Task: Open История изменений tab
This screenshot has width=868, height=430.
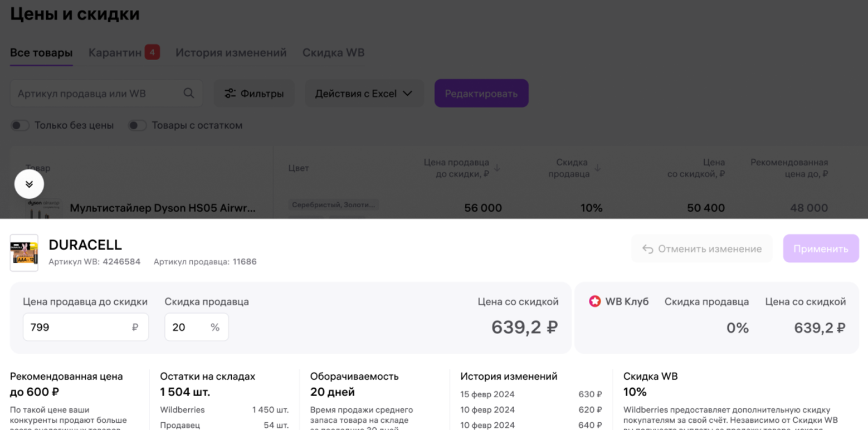Action: [x=231, y=53]
